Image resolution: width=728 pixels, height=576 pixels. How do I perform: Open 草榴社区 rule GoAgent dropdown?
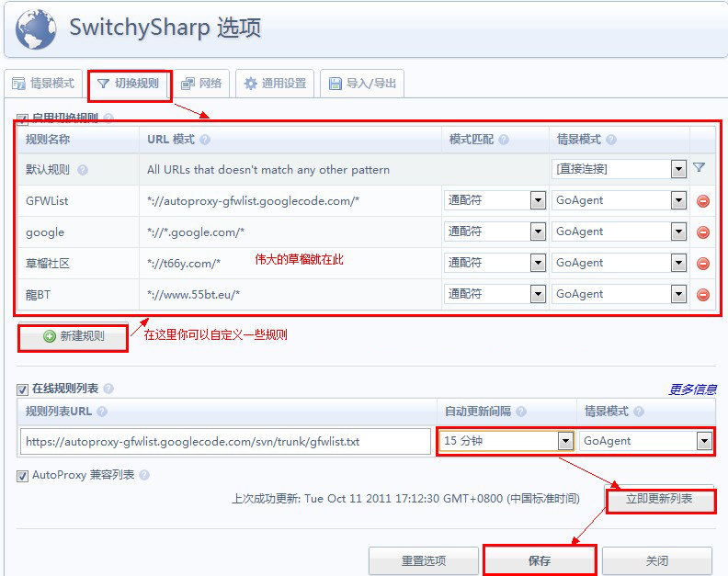pos(619,263)
